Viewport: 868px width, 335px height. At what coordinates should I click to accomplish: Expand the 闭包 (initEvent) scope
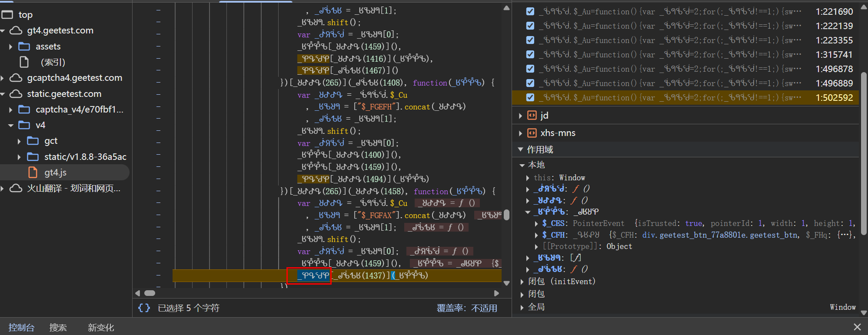pyautogui.click(x=522, y=282)
